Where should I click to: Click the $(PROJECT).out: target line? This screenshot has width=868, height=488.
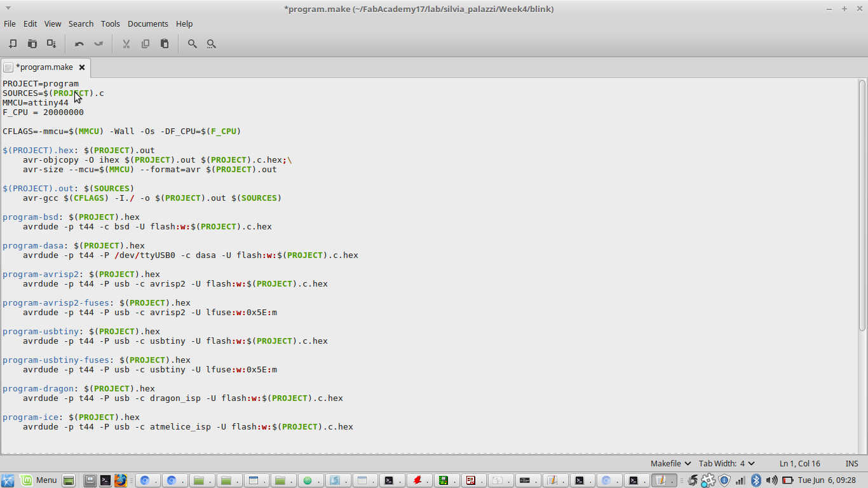(69, 188)
